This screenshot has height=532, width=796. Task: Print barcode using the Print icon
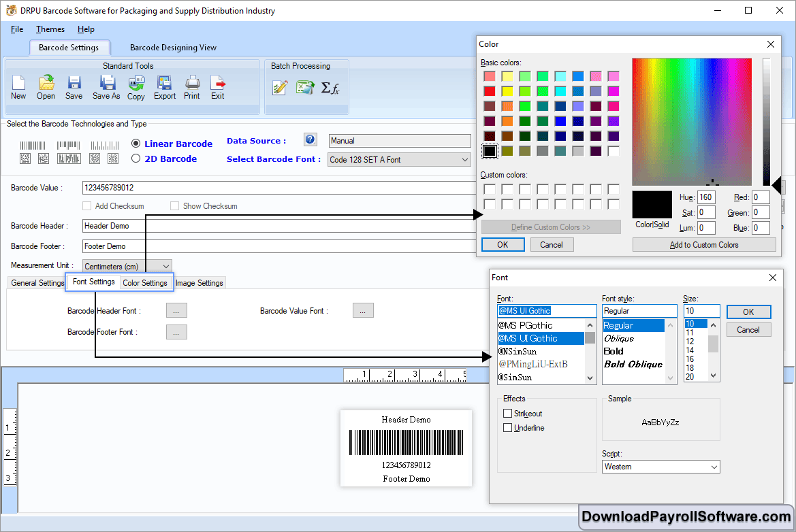(x=192, y=84)
